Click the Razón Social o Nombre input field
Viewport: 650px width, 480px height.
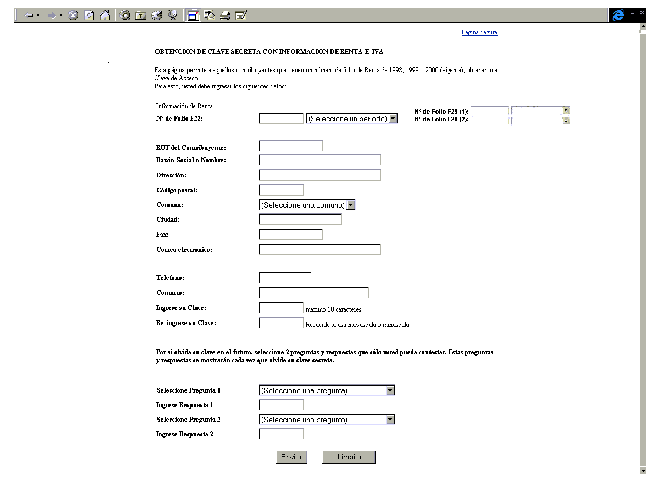[x=320, y=160]
